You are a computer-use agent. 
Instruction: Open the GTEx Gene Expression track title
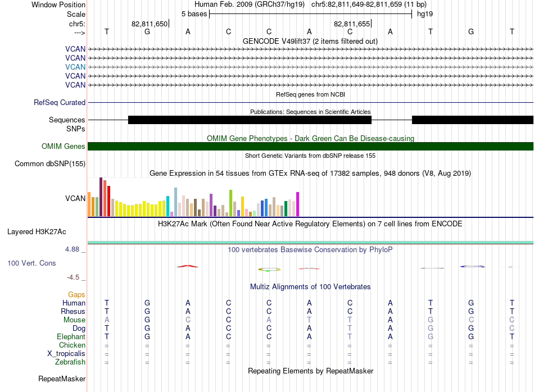click(x=310, y=173)
